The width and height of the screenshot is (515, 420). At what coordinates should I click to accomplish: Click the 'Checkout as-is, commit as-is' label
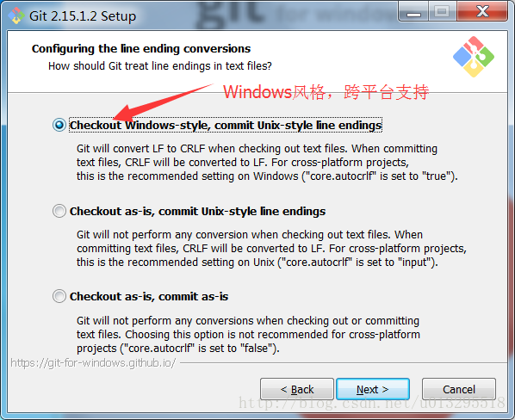click(x=149, y=297)
